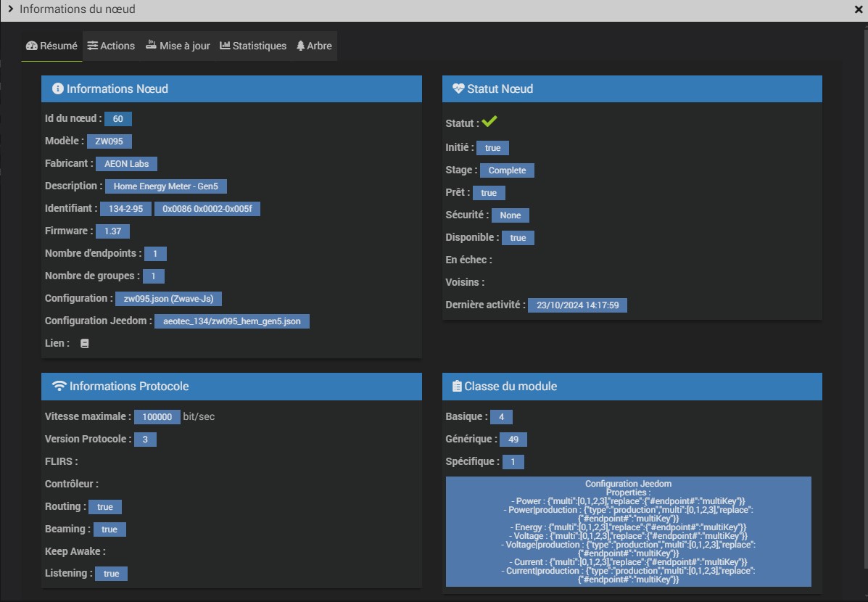Screen dimensions: 868x602
Task: Click the 0x0086 0x0002-0x005f identifier badge
Action: pos(207,209)
